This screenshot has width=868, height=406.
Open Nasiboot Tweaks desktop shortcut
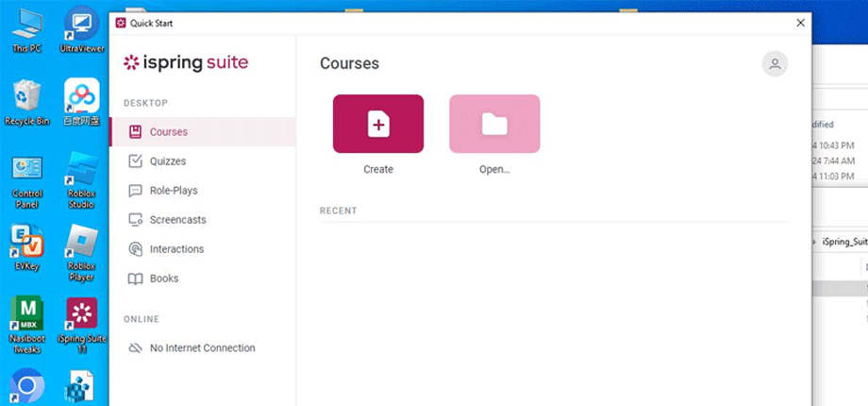pyautogui.click(x=26, y=325)
